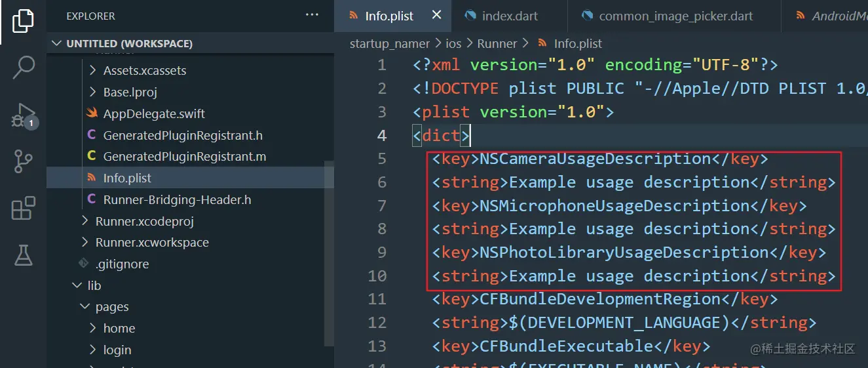Click NSPhotoLibraryUsageDescription key text
The height and width of the screenshot is (368, 868).
tap(624, 253)
